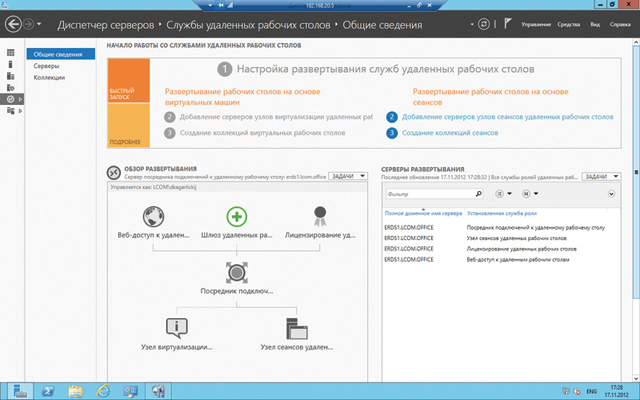Image resolution: width=640 pixels, height=400 pixels.
Task: Click the RD Licensing ribbon icon
Action: click(320, 216)
